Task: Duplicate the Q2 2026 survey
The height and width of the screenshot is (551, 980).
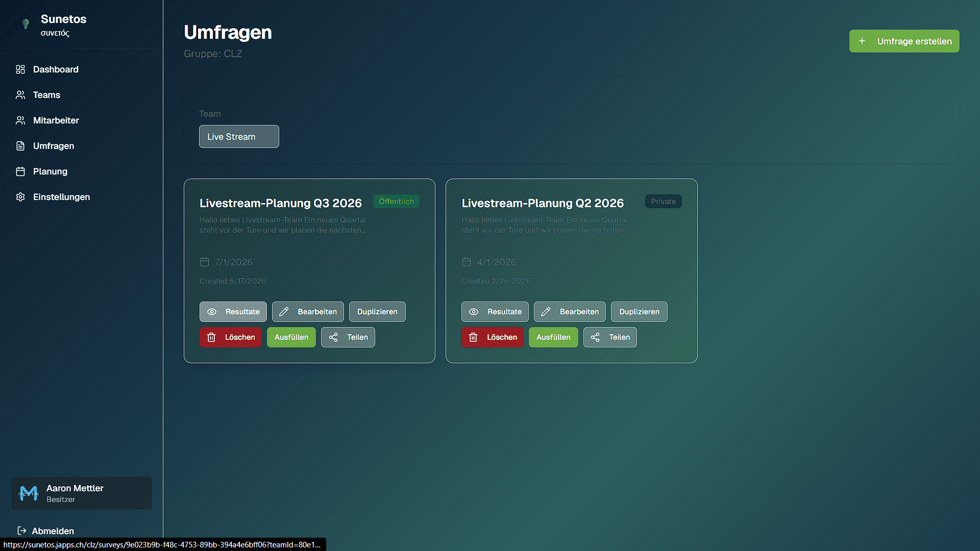Action: click(639, 312)
